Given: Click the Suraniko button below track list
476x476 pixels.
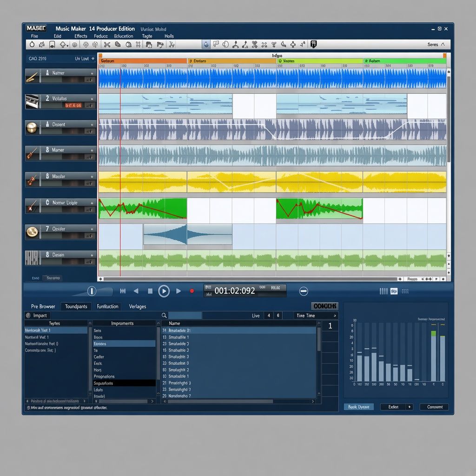Looking at the screenshot, I should [x=53, y=278].
